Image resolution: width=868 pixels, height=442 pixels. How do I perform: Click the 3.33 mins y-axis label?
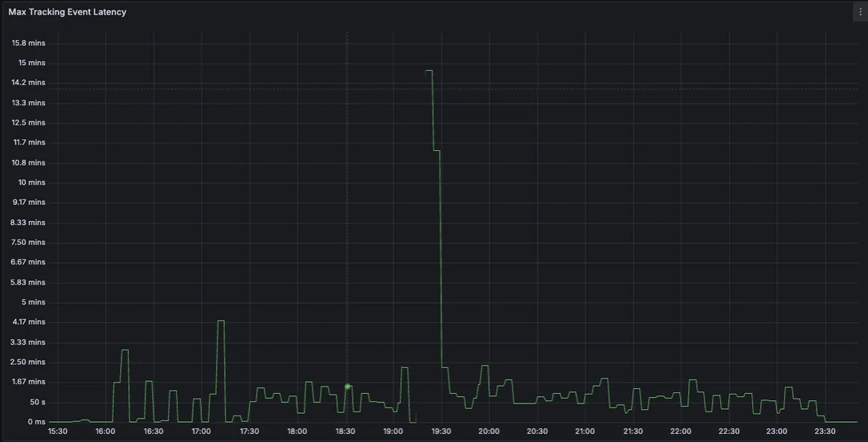(28, 342)
